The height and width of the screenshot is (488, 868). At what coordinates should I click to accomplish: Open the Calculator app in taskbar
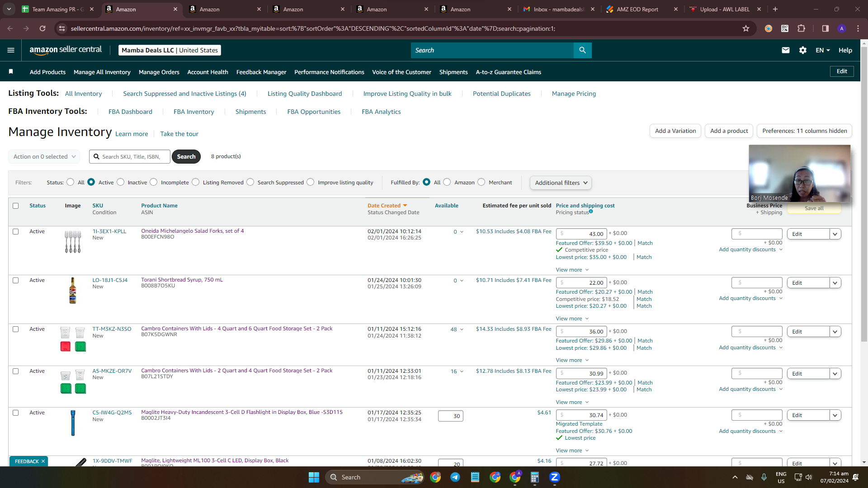535,477
